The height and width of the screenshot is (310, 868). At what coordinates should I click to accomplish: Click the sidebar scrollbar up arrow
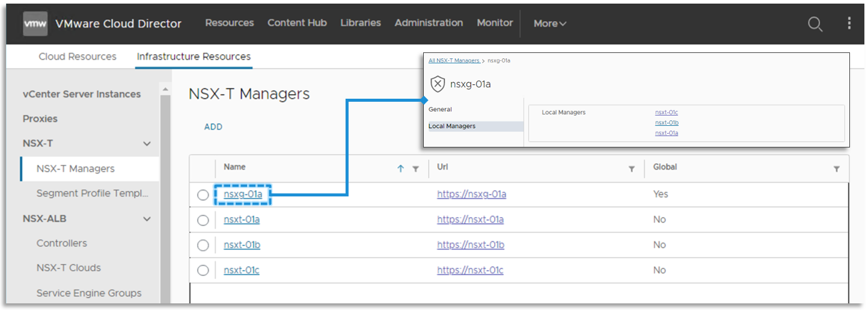pos(165,90)
